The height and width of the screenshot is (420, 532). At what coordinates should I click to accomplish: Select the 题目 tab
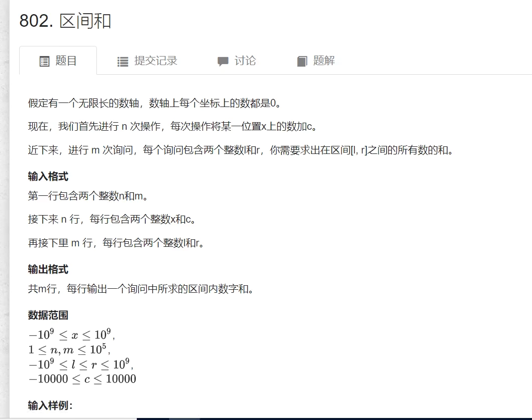(58, 61)
